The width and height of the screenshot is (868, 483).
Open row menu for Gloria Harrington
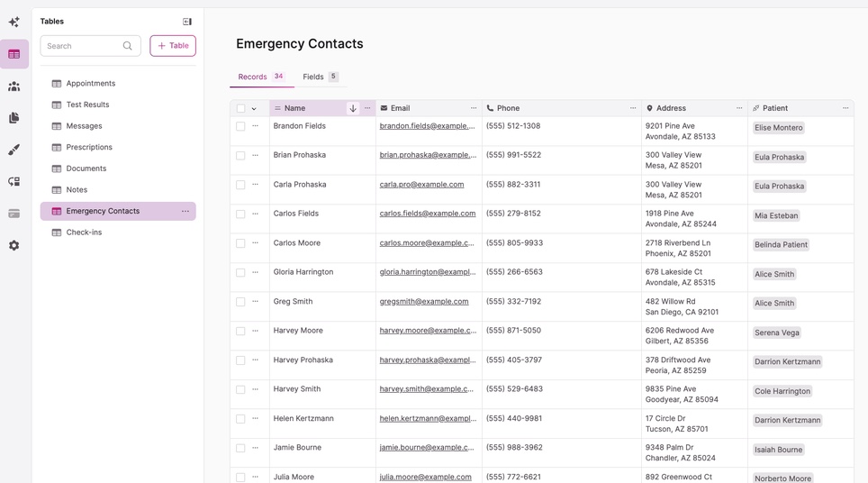pyautogui.click(x=255, y=272)
